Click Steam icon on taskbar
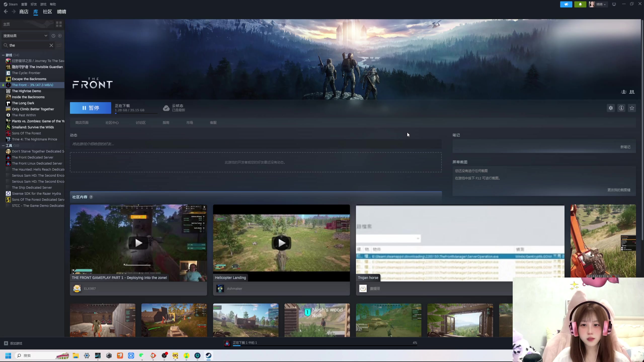This screenshot has height=362, width=644. click(x=209, y=355)
